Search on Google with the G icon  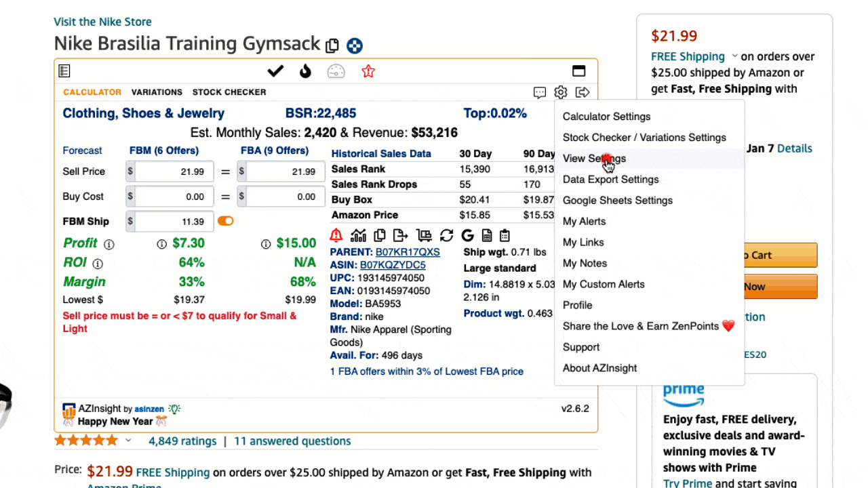467,235
